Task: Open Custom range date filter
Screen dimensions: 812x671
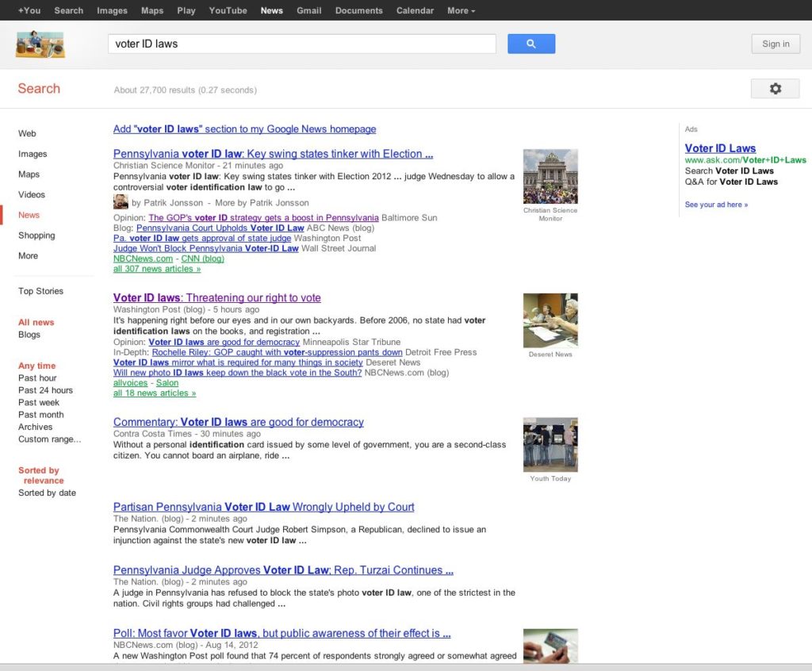Action: [50, 439]
